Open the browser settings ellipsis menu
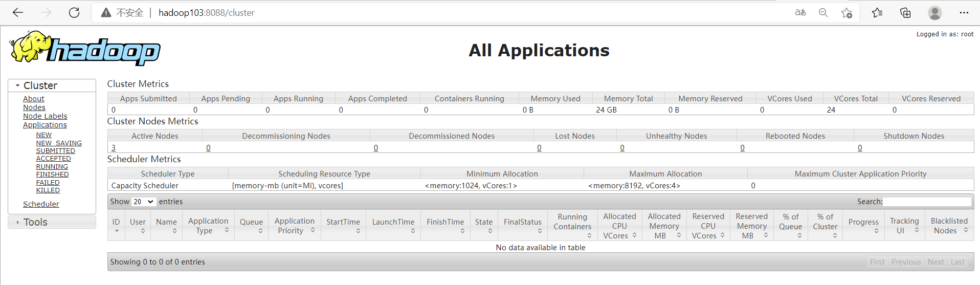The height and width of the screenshot is (285, 980). (964, 13)
